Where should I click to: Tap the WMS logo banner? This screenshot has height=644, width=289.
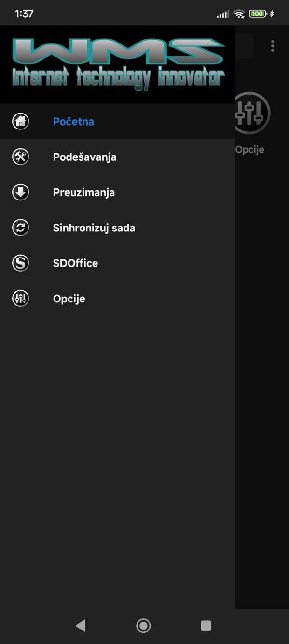pos(117,64)
